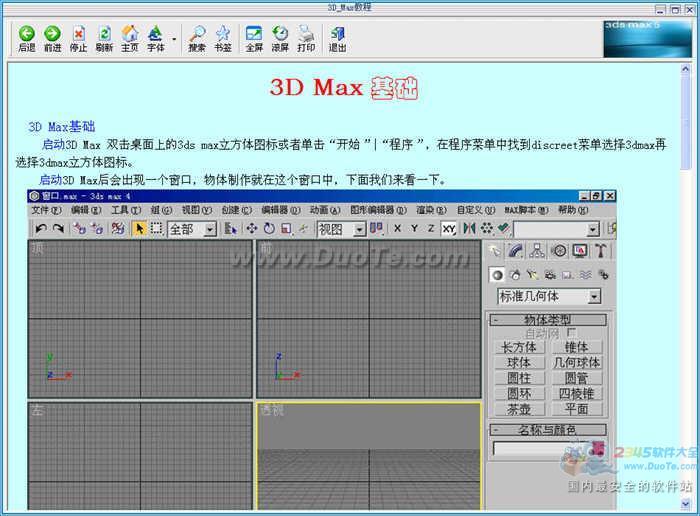
Task: Click the 长方体 button
Action: point(519,347)
